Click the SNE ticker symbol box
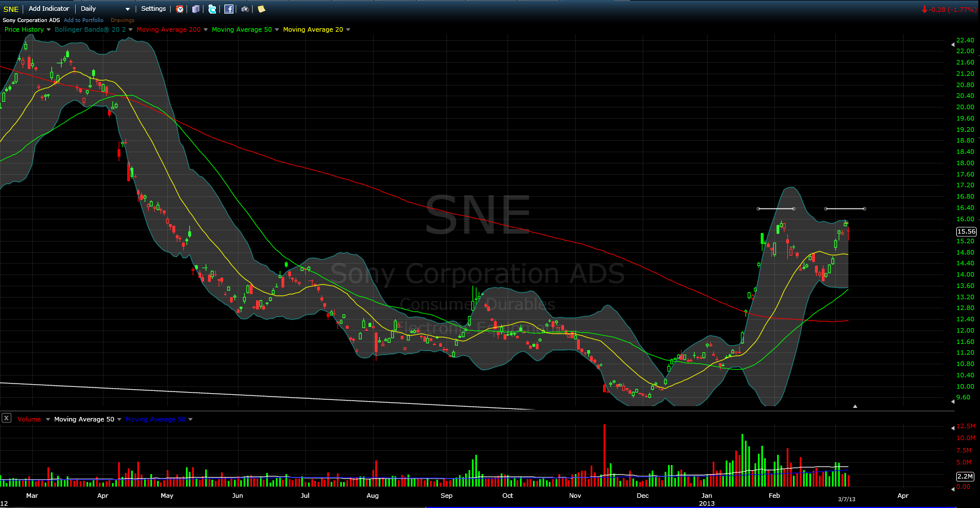 (x=11, y=9)
